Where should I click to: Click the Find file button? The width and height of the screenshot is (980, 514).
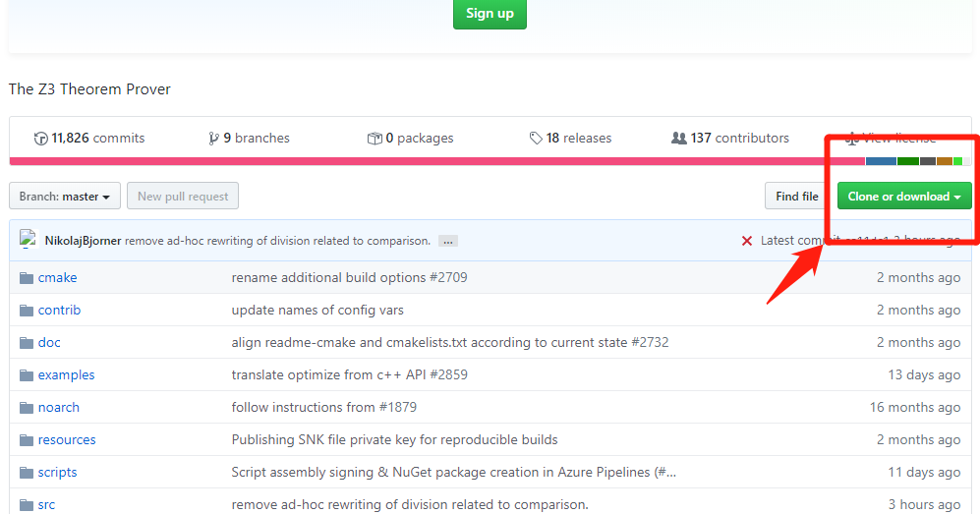coord(797,197)
